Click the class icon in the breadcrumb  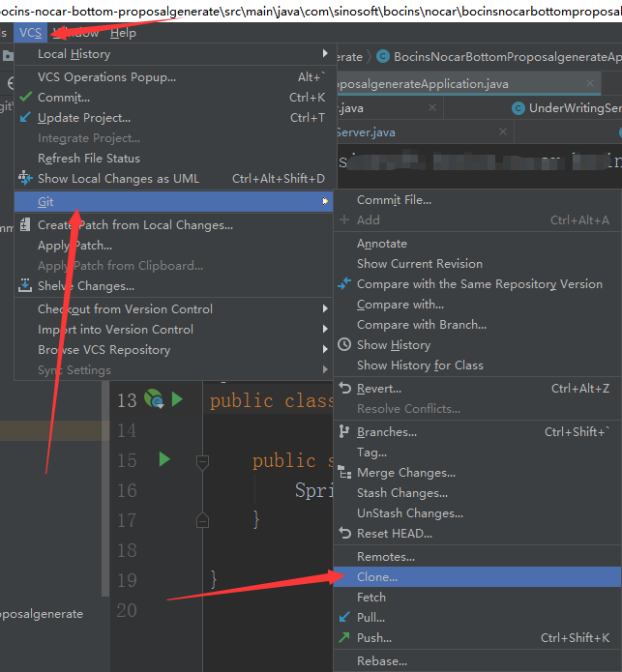point(383,56)
